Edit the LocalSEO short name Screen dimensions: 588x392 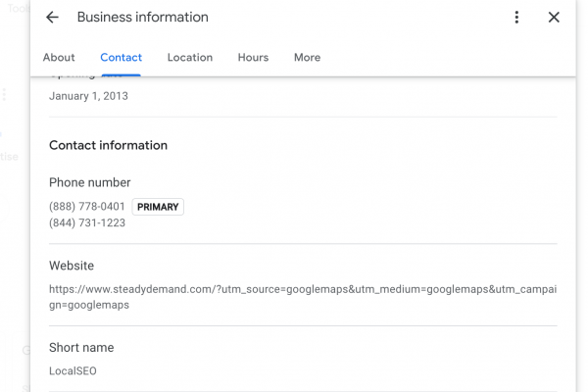(73, 371)
